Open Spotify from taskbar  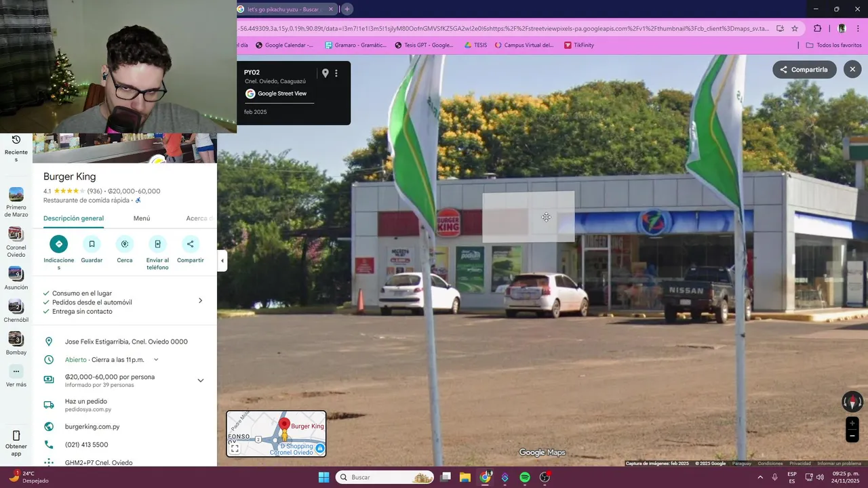[x=525, y=477]
